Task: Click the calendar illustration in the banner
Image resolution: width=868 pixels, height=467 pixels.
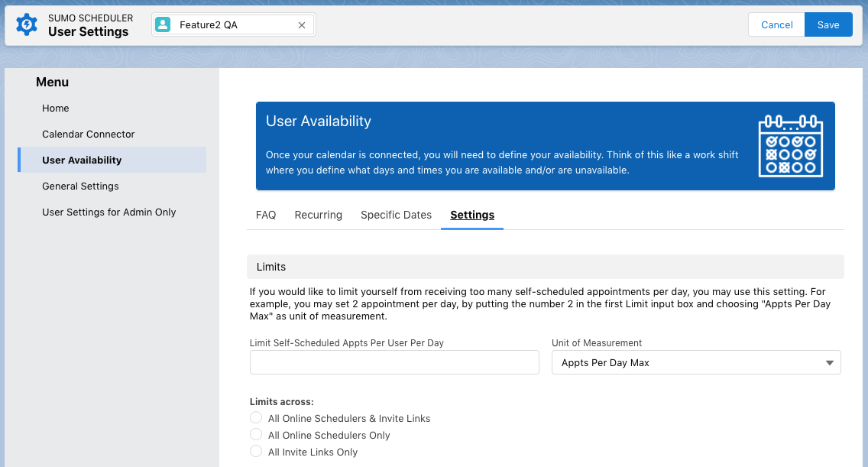Action: pyautogui.click(x=790, y=146)
